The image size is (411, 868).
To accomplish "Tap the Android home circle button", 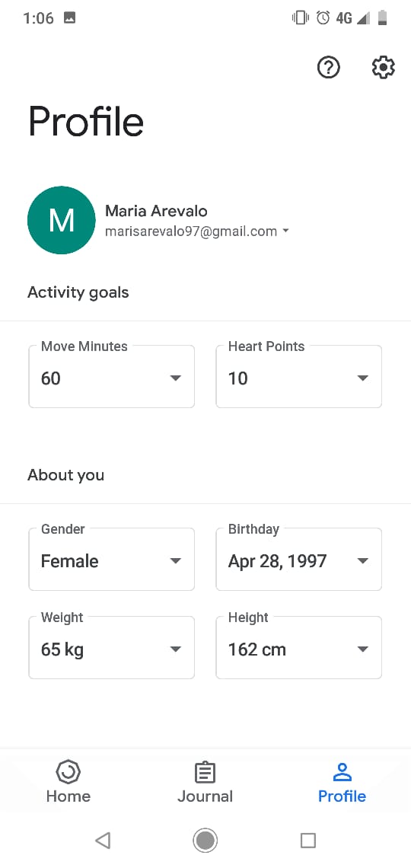I will click(x=205, y=841).
